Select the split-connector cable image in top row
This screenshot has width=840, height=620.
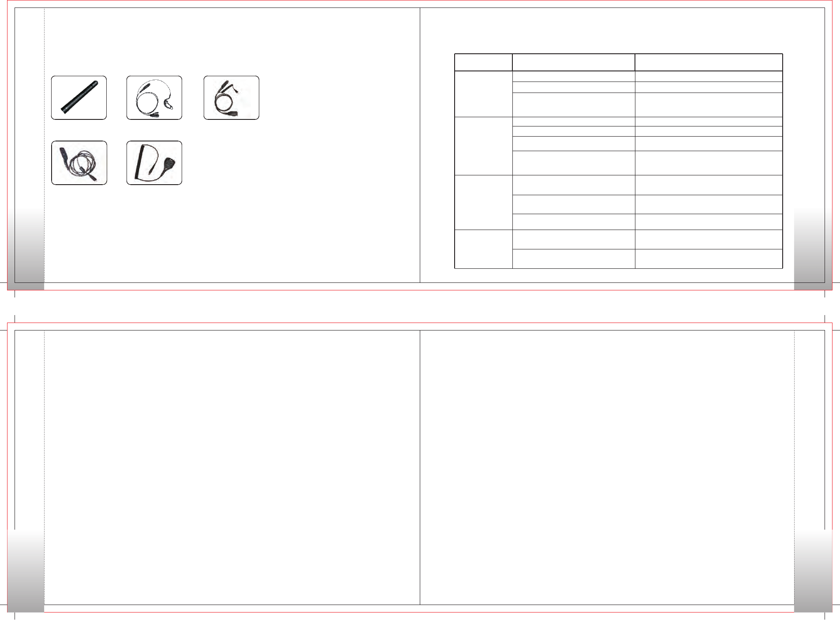(x=231, y=98)
